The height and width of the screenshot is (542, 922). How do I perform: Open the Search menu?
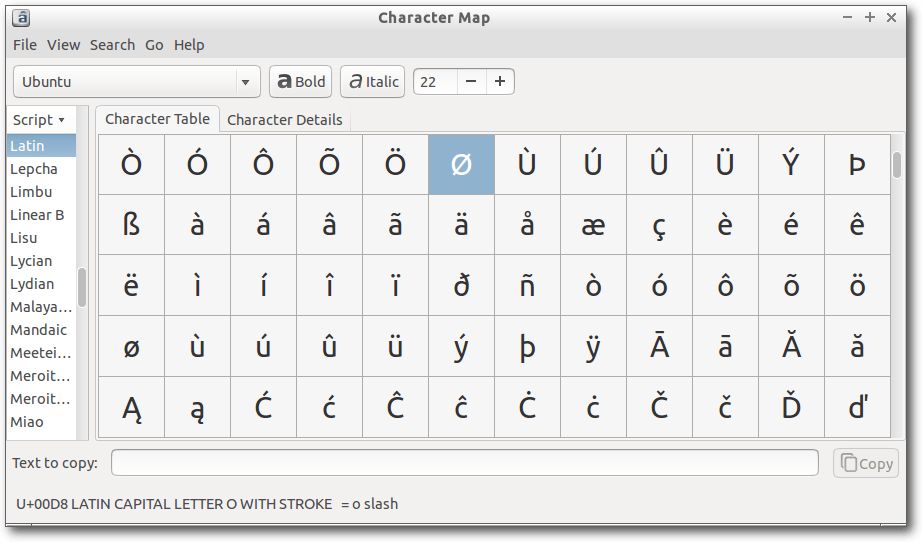pyautogui.click(x=112, y=45)
